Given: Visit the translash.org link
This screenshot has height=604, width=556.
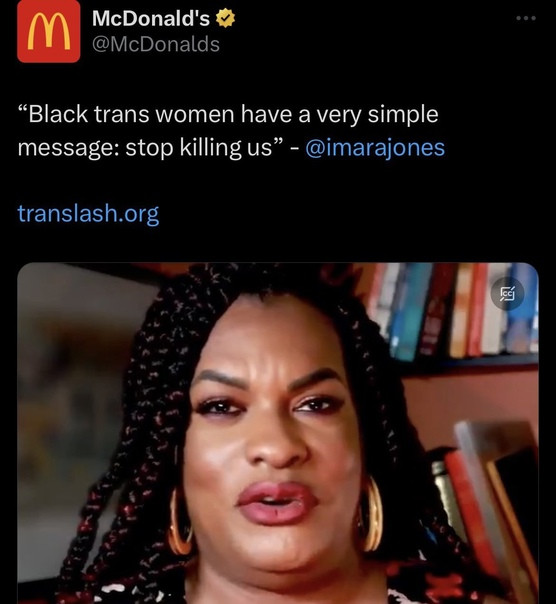Looking at the screenshot, I should [88, 213].
